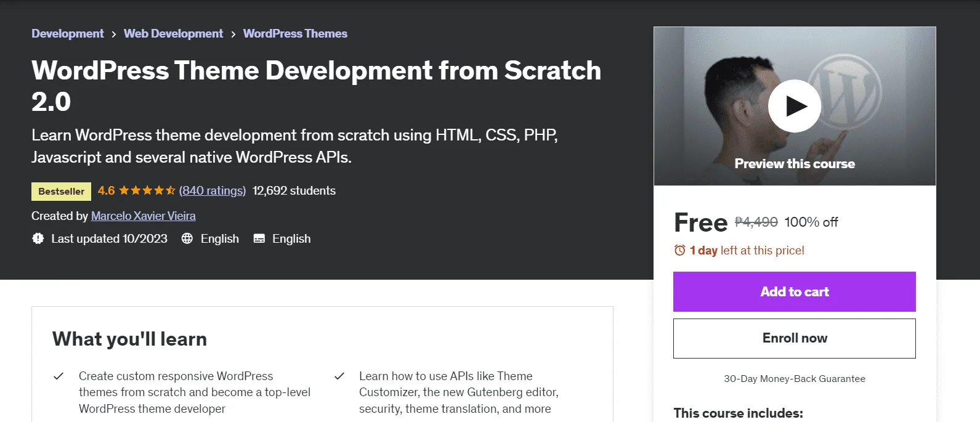Click the 'What you'll learn' heading

pyautogui.click(x=130, y=339)
